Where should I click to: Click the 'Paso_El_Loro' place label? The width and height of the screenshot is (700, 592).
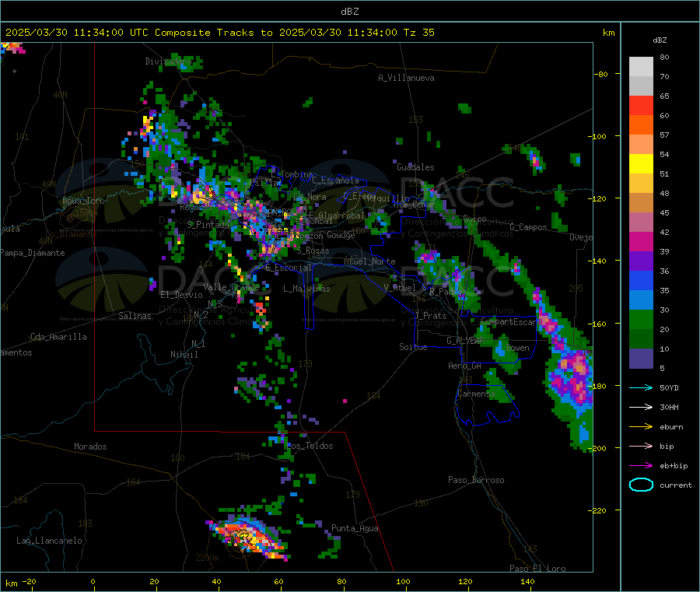(537, 569)
